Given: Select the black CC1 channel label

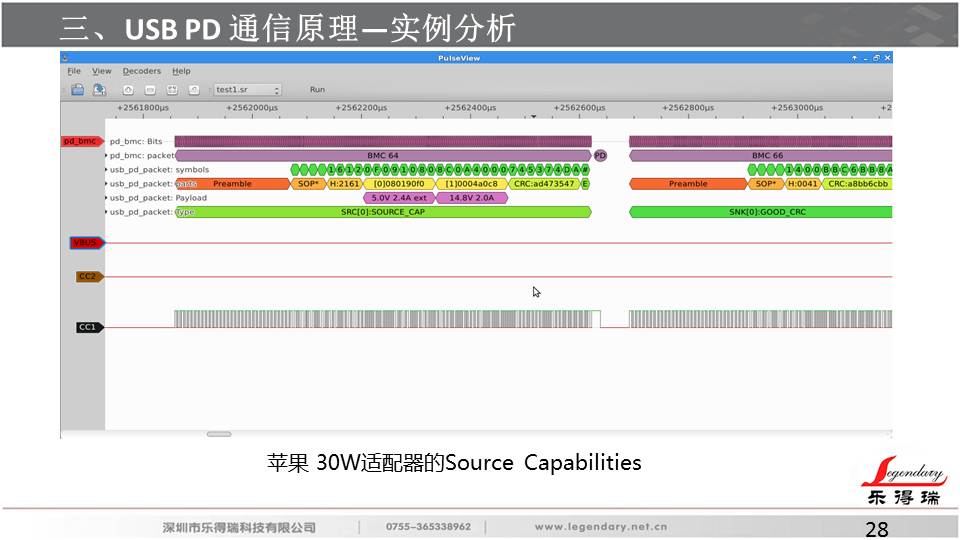Looking at the screenshot, I should (89, 327).
